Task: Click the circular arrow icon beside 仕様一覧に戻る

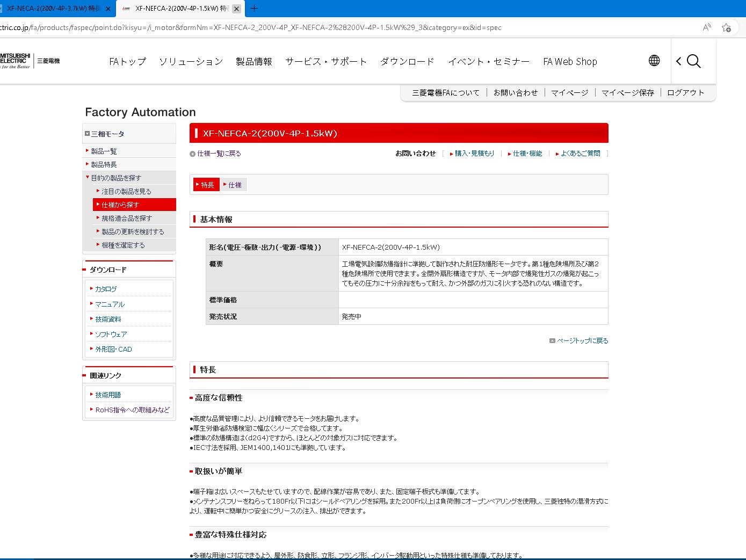Action: 192,153
